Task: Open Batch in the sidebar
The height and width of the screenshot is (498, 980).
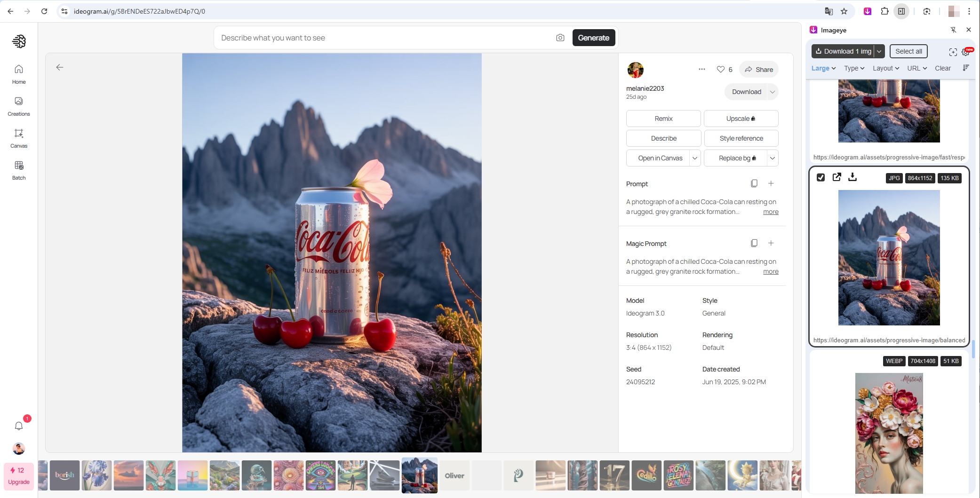Action: [x=19, y=170]
